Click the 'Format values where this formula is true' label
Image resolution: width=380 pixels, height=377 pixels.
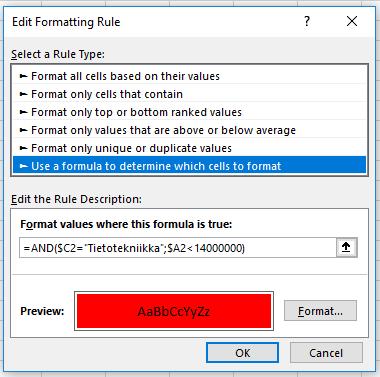click(x=126, y=224)
